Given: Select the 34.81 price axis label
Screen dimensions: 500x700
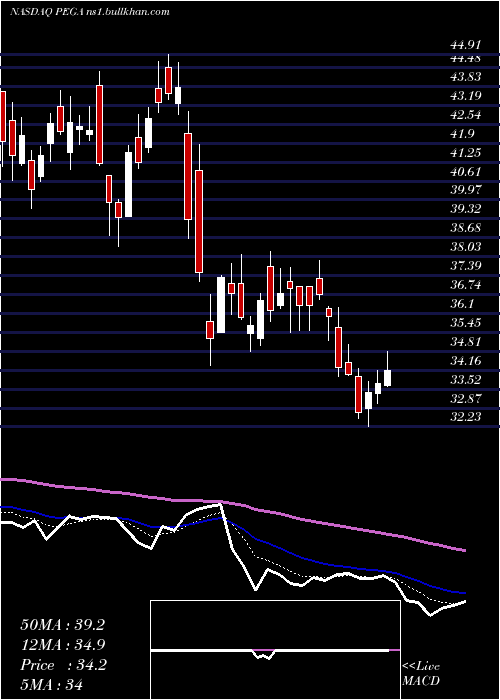Looking at the screenshot, I should (465, 342).
